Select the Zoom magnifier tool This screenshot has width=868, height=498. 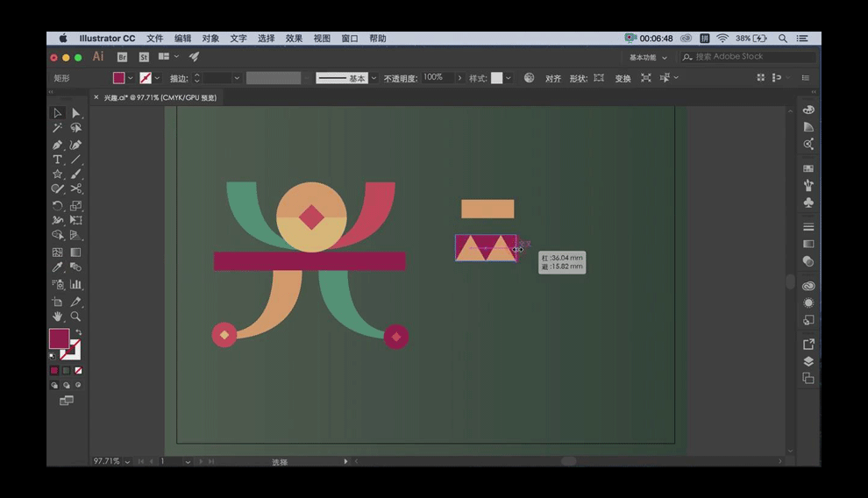click(x=76, y=316)
